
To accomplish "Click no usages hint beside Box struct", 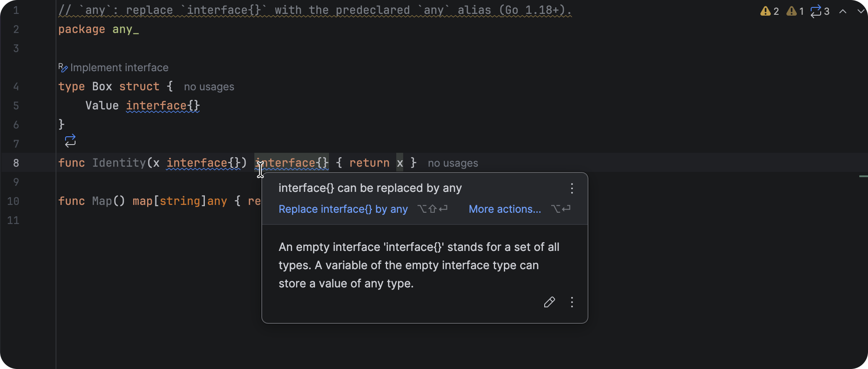I will point(209,87).
